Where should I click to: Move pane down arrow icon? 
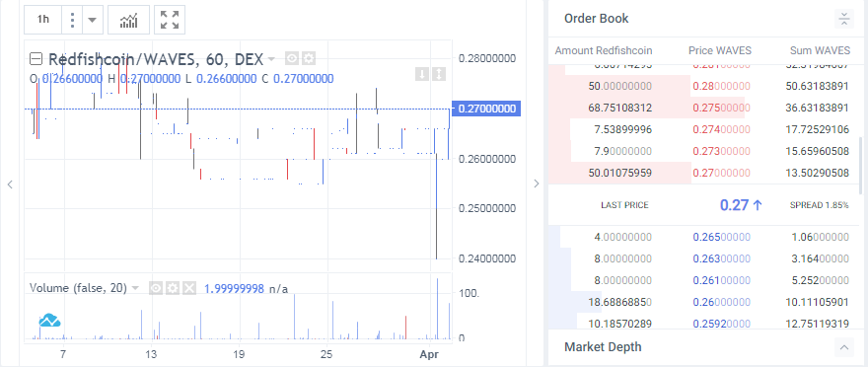click(x=422, y=74)
